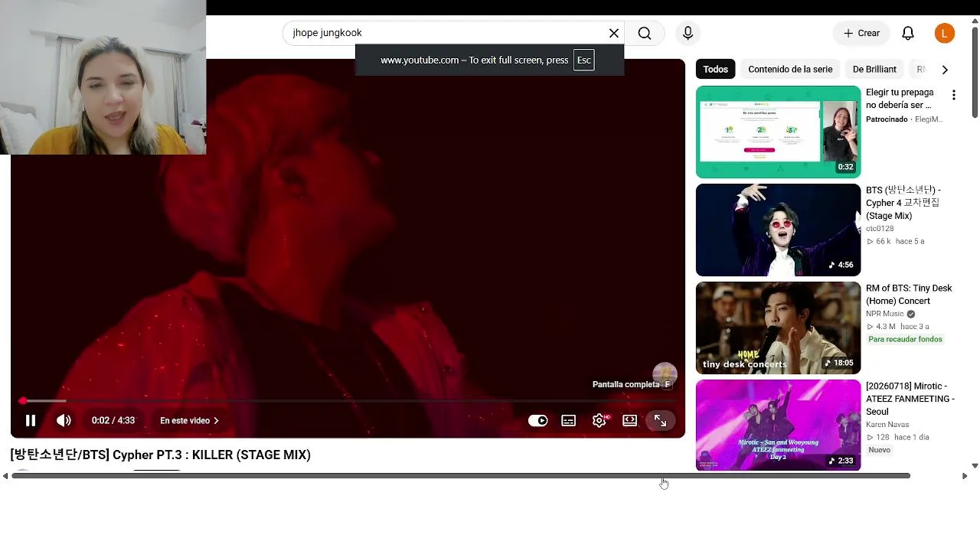Image resolution: width=980 pixels, height=551 pixels.
Task: Clear the search box with the X
Action: 613,33
